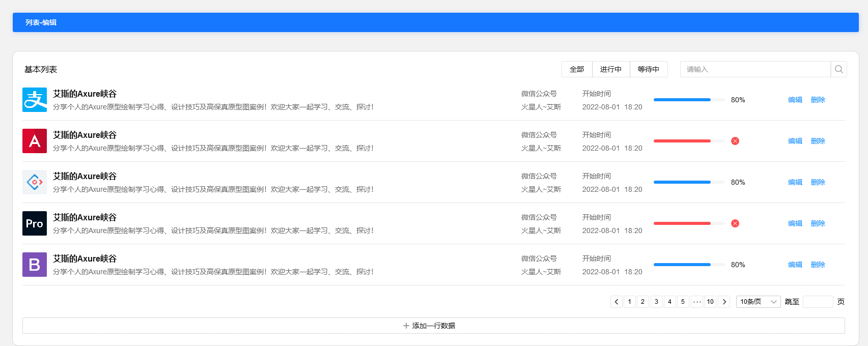Image resolution: width=868 pixels, height=346 pixels.
Task: Click red error icon in Angular row
Action: click(735, 141)
